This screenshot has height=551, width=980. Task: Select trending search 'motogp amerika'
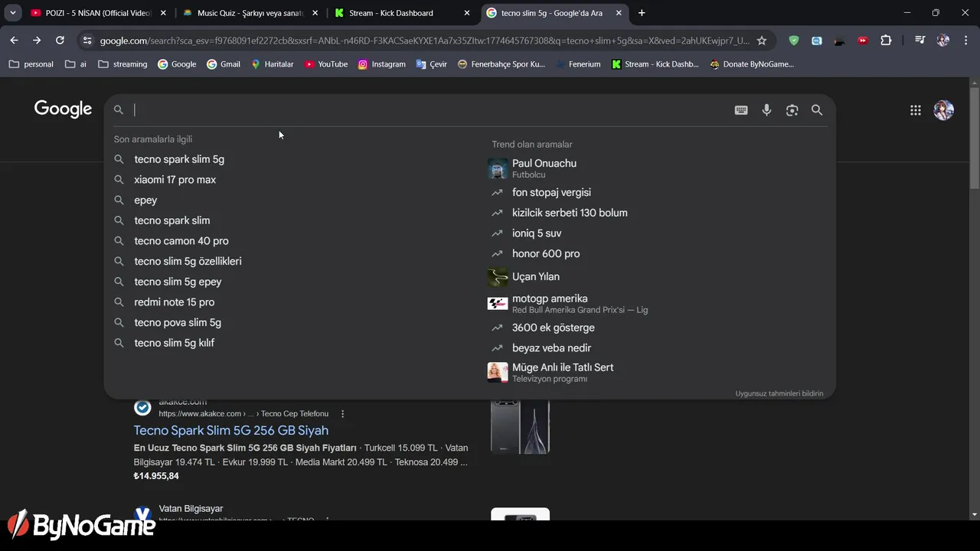click(550, 298)
